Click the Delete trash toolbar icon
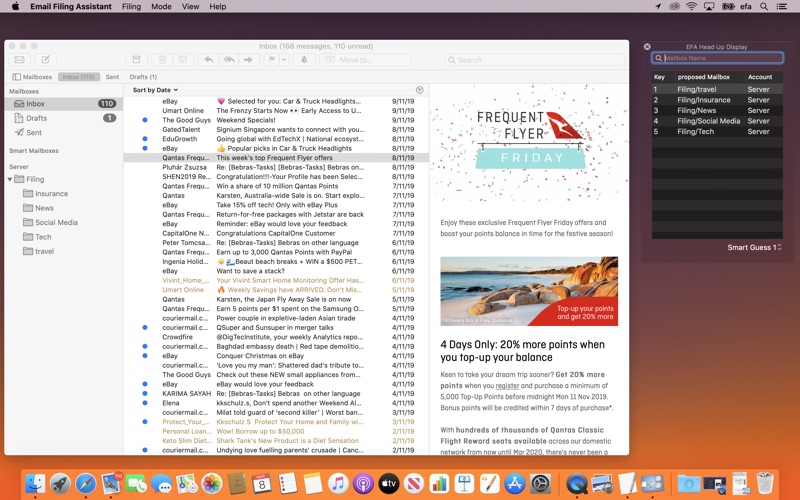 [162, 60]
